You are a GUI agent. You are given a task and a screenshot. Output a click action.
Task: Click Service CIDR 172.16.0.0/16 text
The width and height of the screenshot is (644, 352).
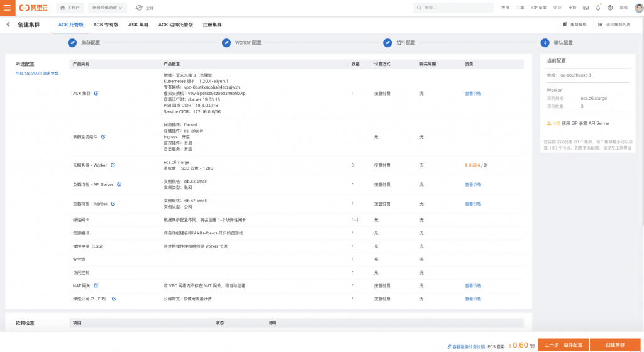pos(192,112)
